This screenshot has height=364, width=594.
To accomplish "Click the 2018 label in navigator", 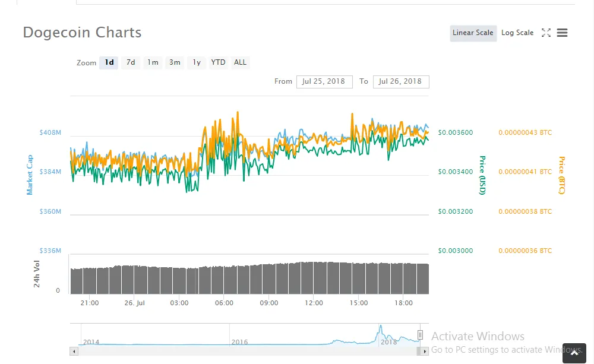I will [x=388, y=342].
